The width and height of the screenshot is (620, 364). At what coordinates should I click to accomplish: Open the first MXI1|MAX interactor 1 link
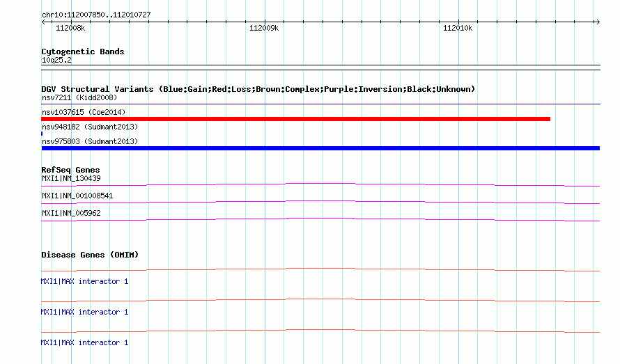[84, 281]
